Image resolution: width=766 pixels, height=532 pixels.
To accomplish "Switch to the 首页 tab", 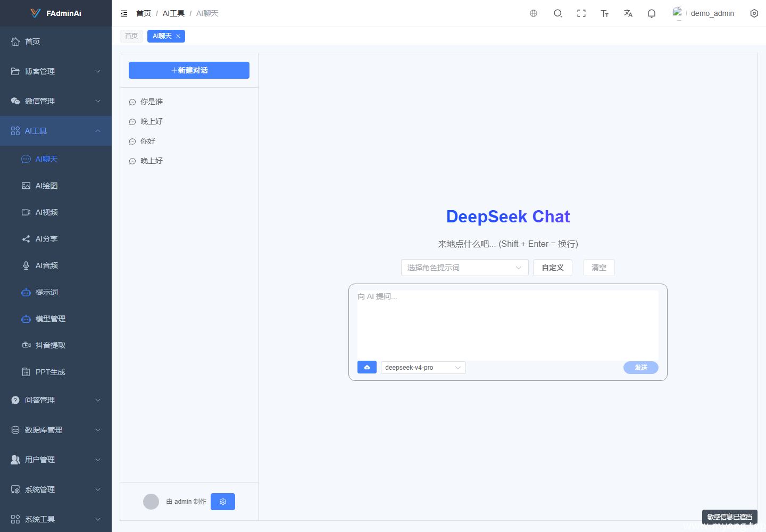I will point(131,36).
